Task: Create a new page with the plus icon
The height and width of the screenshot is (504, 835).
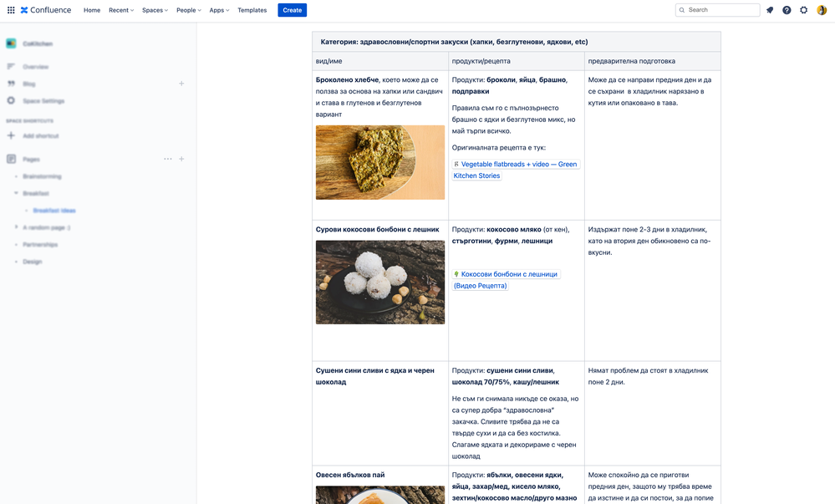Action: click(x=181, y=158)
